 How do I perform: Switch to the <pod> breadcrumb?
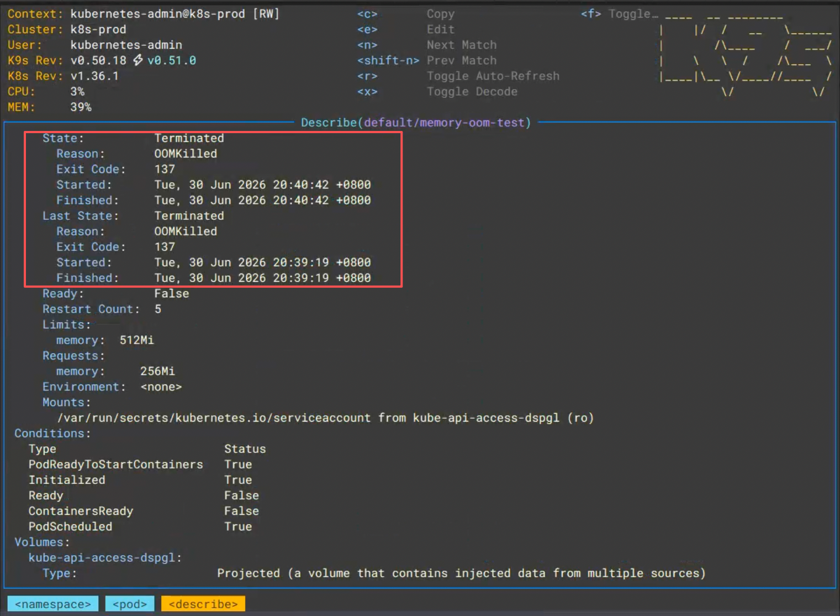[130, 604]
